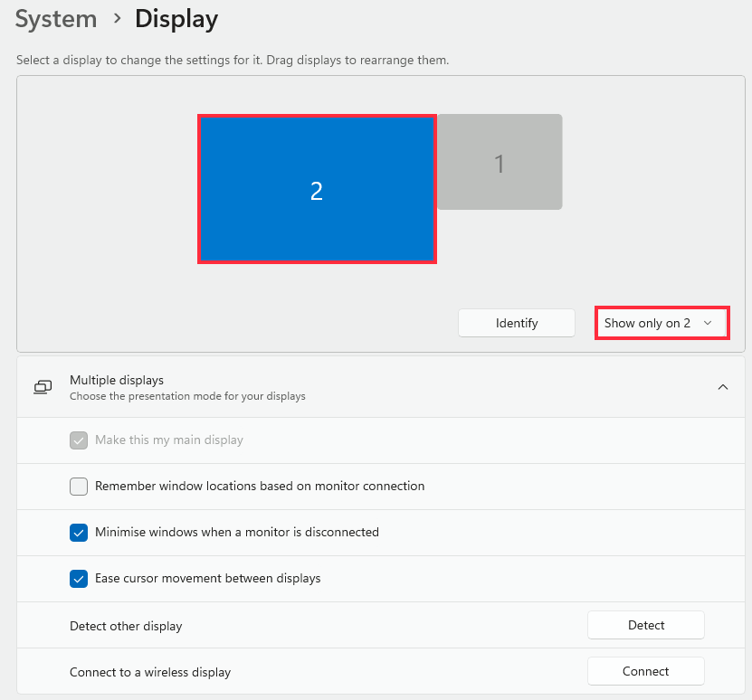This screenshot has width=752, height=700.
Task: Click Remember window locations label text
Action: click(260, 487)
